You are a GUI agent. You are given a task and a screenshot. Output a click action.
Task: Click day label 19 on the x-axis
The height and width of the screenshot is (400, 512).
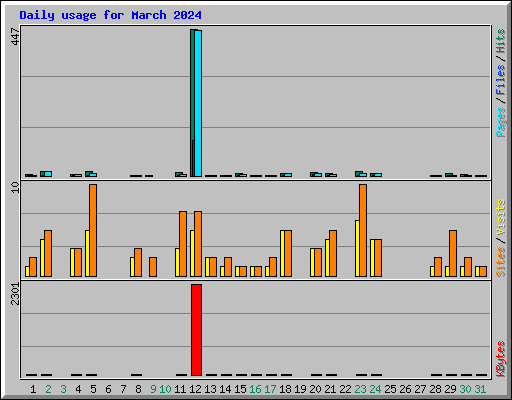(x=300, y=389)
